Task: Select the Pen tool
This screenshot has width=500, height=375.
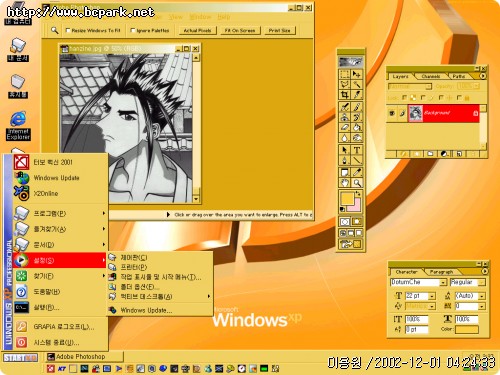Action: click(344, 160)
